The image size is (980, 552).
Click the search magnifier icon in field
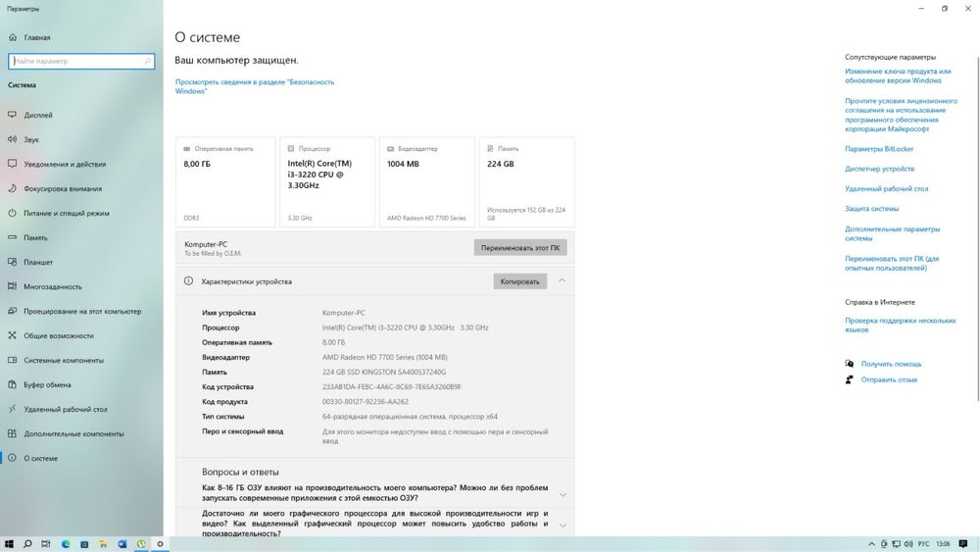[148, 61]
